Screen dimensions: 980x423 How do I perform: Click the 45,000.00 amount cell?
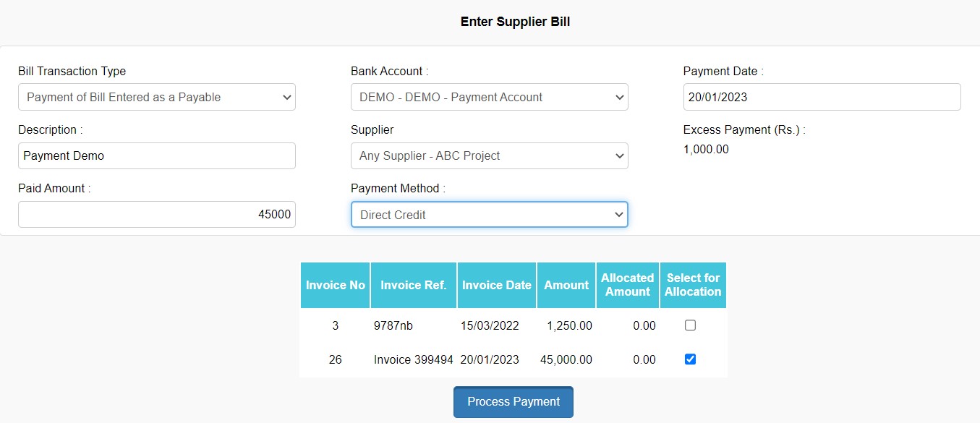pyautogui.click(x=566, y=359)
